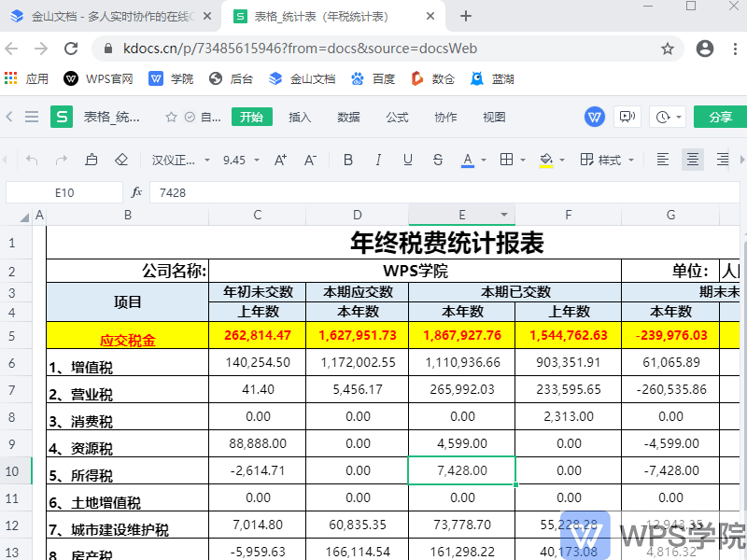Viewport: 747px width, 560px height.
Task: Open the version history clock dropdown
Action: pos(668,118)
